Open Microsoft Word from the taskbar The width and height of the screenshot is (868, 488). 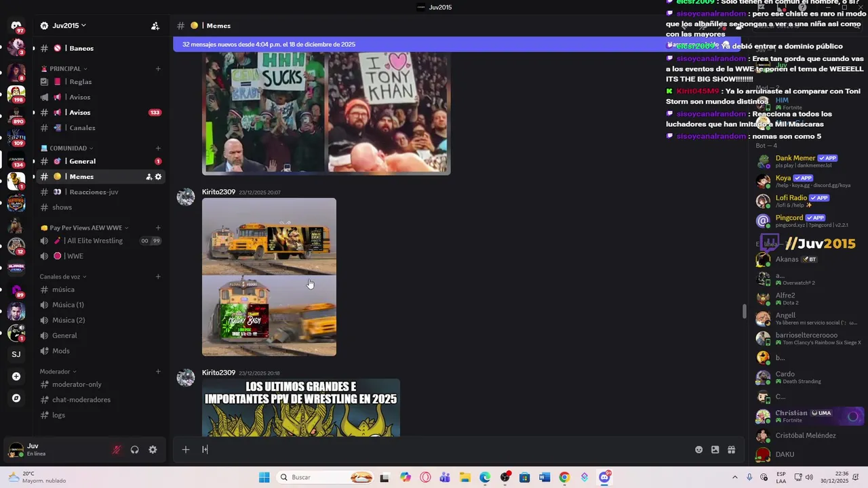[545, 477]
